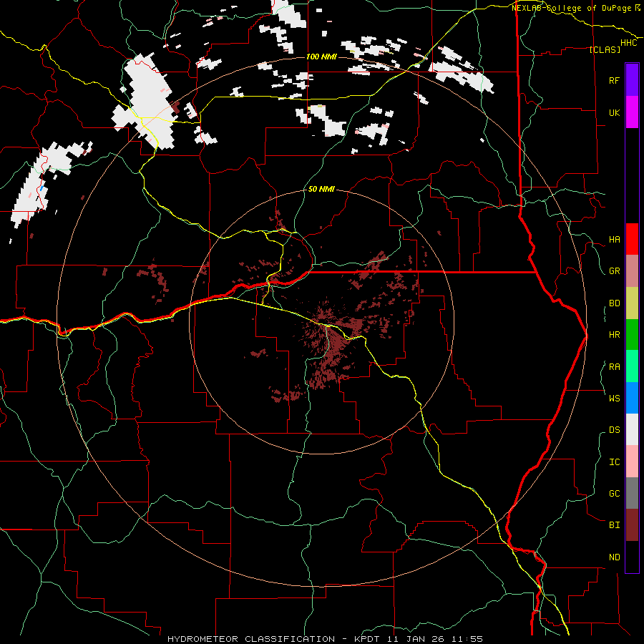Image resolution: width=644 pixels, height=644 pixels.
Task: Click the GC legend label
Action: [x=614, y=493]
